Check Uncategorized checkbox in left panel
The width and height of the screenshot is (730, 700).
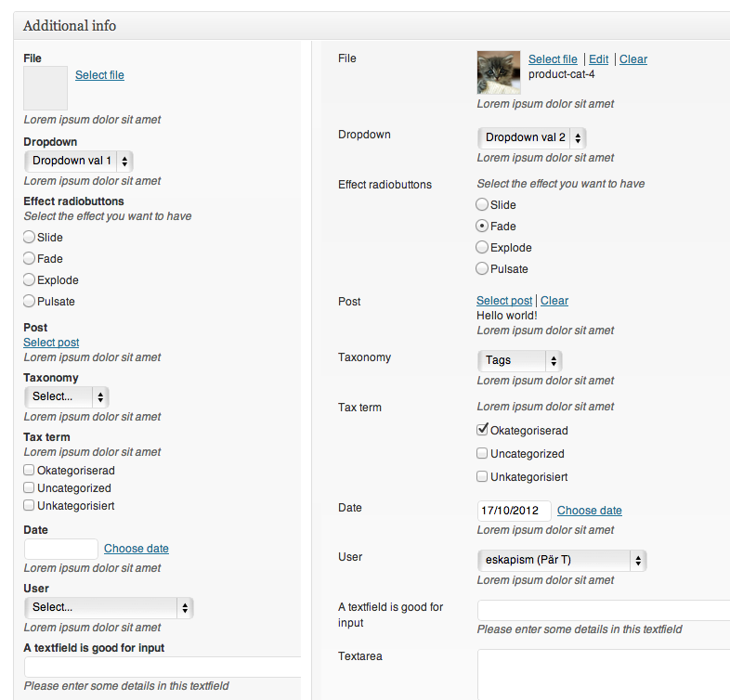pyautogui.click(x=29, y=487)
